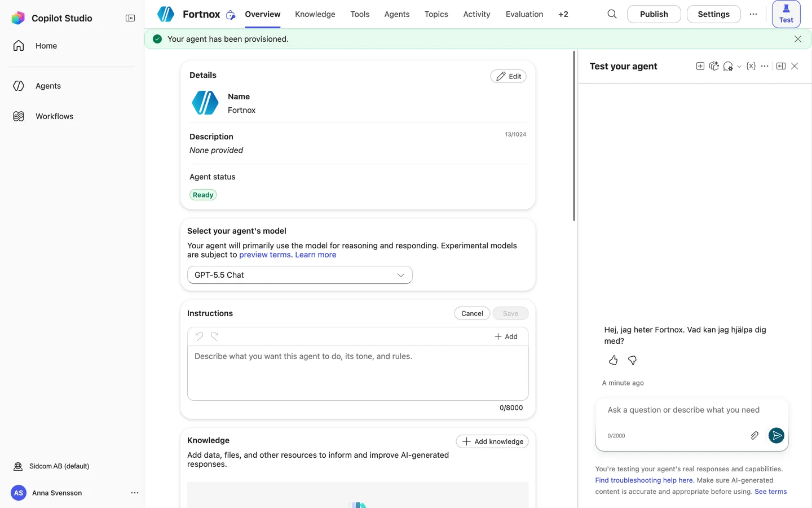Open the GPT-5.5 Chat model dropdown
The height and width of the screenshot is (508, 812).
click(300, 275)
